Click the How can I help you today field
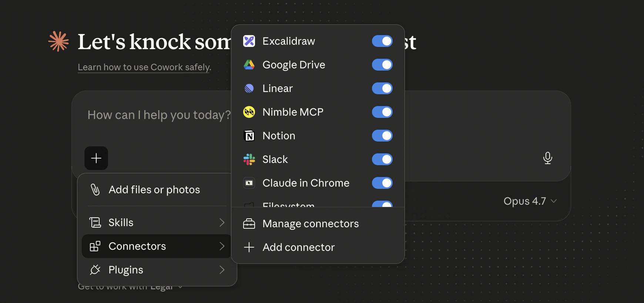The image size is (644, 303). 159,115
